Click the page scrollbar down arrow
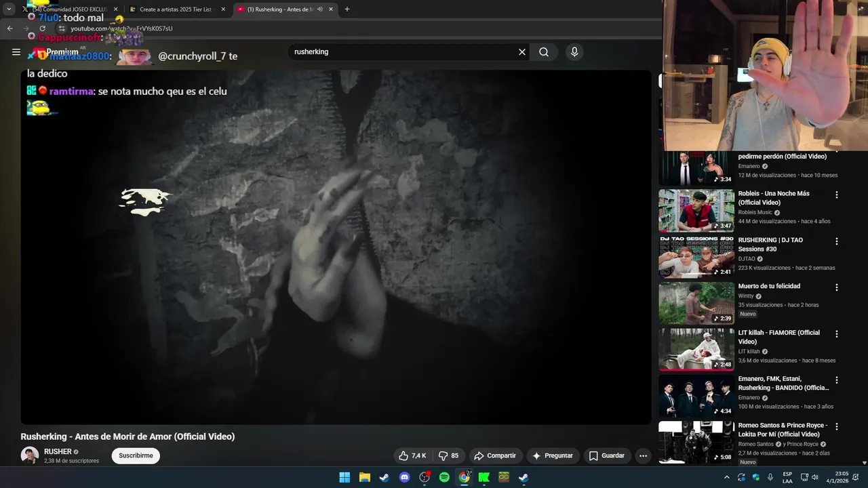The height and width of the screenshot is (488, 868). click(865, 463)
